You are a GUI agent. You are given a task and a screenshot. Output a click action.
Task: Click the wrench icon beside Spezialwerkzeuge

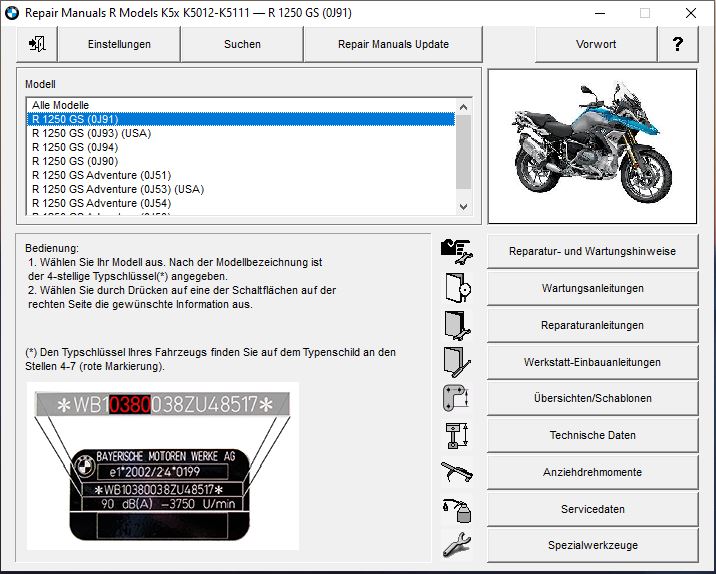click(x=456, y=545)
